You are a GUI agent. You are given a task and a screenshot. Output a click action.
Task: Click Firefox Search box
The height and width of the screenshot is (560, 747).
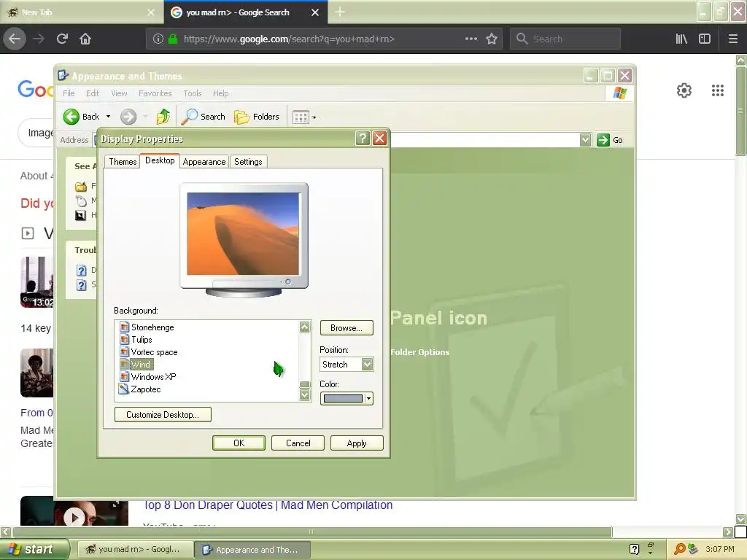pyautogui.click(x=565, y=39)
